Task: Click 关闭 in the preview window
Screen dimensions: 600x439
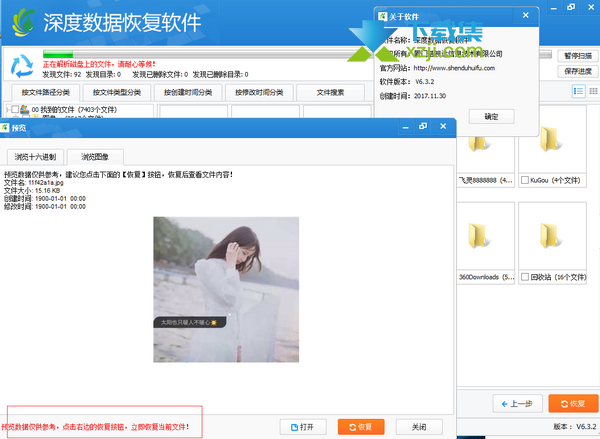Action: tap(419, 427)
